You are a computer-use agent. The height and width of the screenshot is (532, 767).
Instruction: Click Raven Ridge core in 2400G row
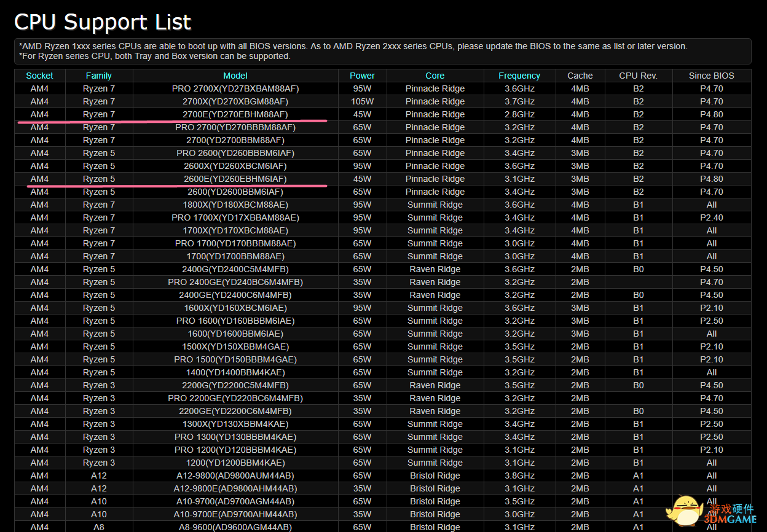(435, 269)
